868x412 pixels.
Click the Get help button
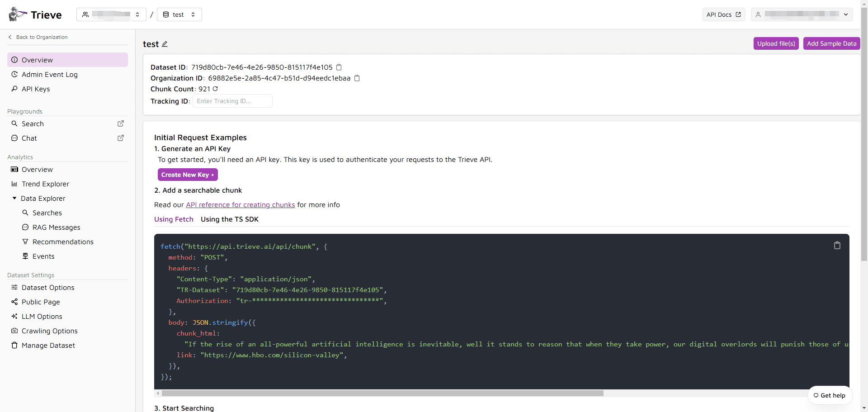point(830,395)
